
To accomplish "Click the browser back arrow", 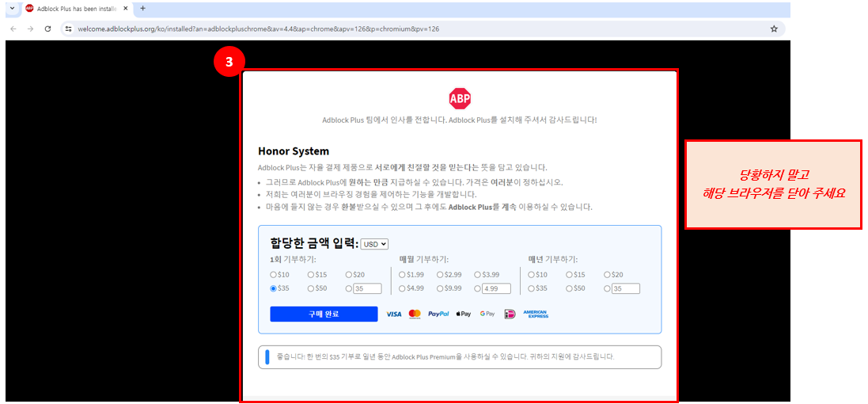I will coord(13,29).
